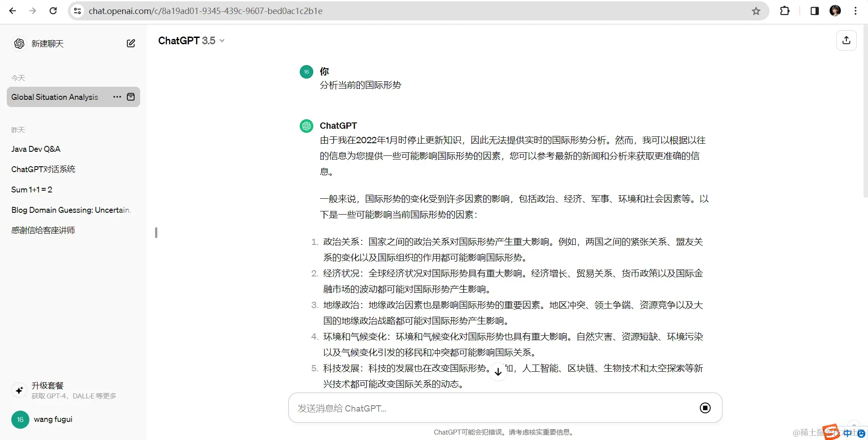The height and width of the screenshot is (440, 868).
Task: Open options for Global Situation Analysis chat
Action: [117, 97]
